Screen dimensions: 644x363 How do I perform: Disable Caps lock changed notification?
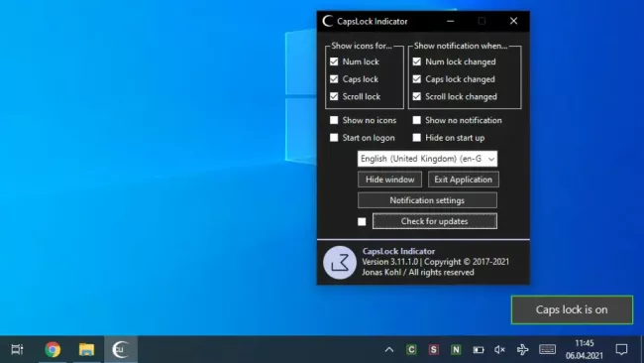(417, 79)
